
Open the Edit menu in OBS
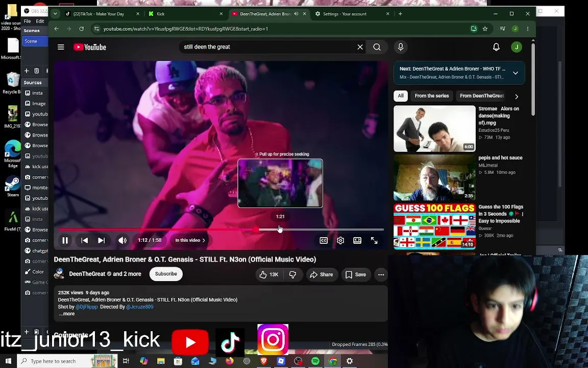tap(40, 21)
